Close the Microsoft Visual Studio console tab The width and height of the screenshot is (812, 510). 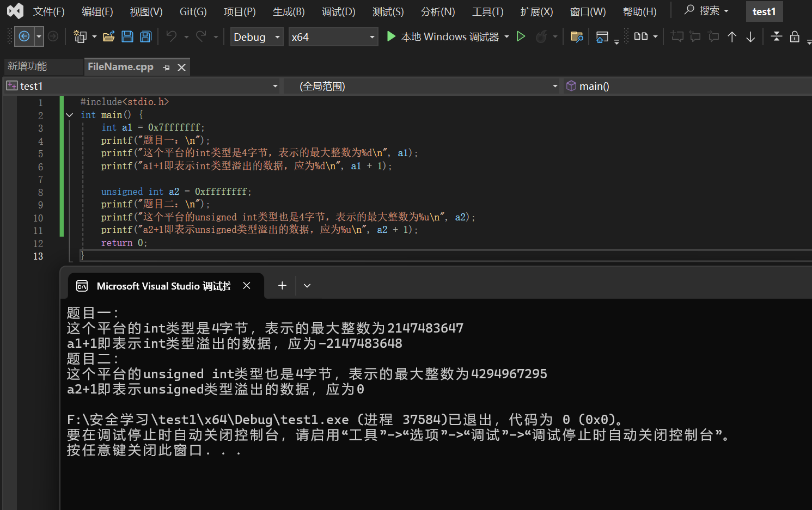coord(247,286)
